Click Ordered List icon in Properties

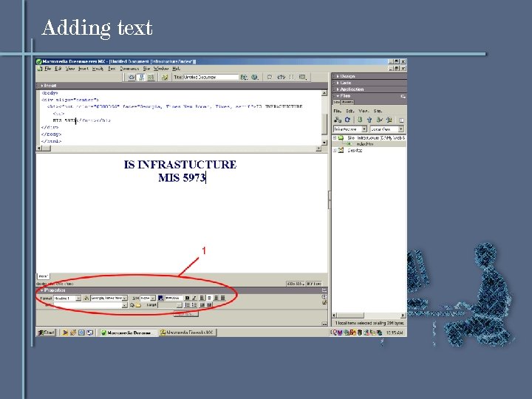194,305
